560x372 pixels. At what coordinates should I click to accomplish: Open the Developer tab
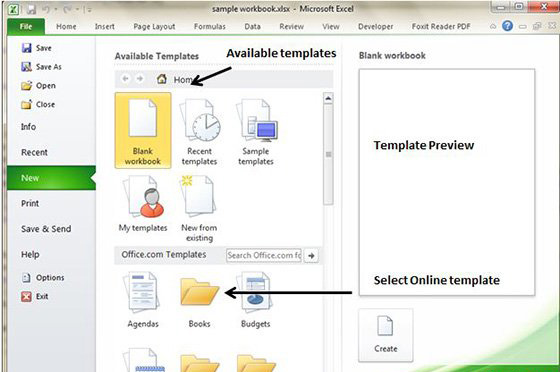point(375,26)
